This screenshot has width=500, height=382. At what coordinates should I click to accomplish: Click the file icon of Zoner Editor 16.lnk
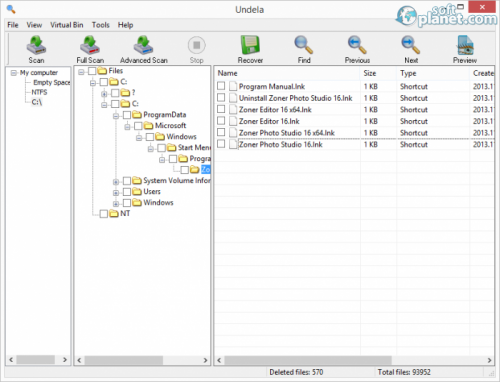(x=233, y=121)
